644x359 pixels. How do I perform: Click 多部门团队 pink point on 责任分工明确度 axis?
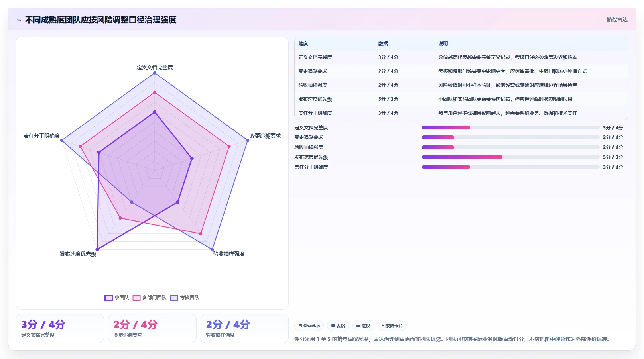click(x=80, y=146)
